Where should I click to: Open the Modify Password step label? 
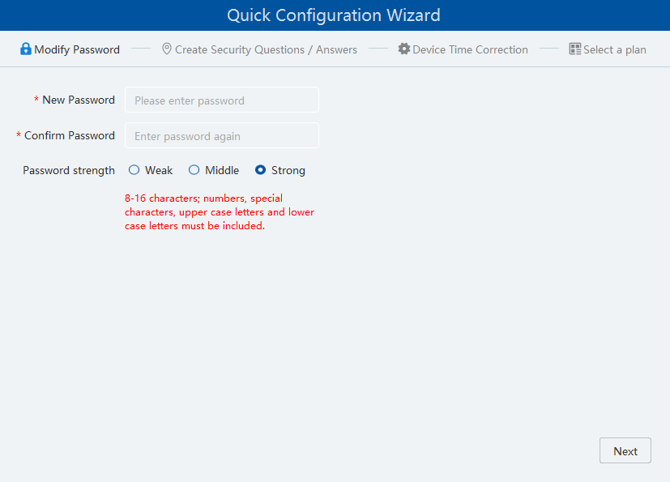[x=77, y=49]
